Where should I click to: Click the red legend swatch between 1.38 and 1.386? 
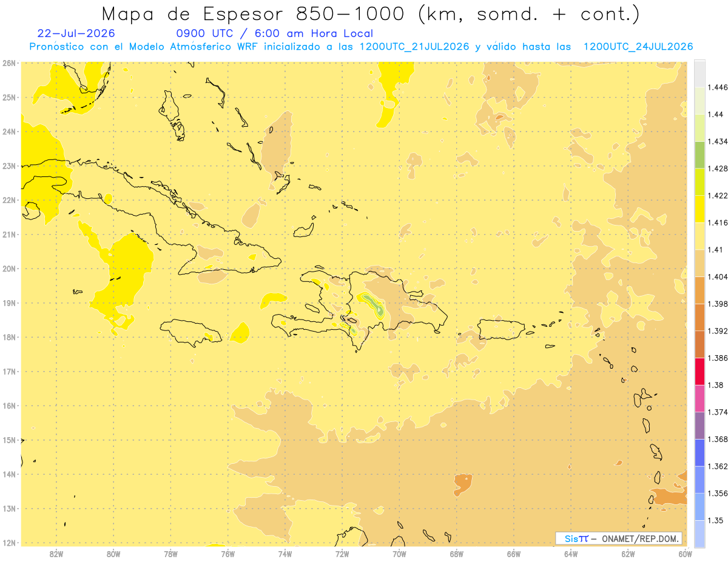click(699, 371)
